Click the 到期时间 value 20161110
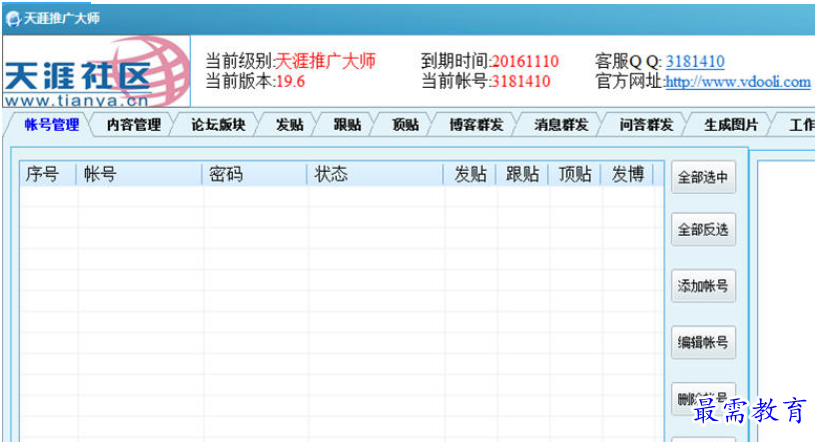 525,61
